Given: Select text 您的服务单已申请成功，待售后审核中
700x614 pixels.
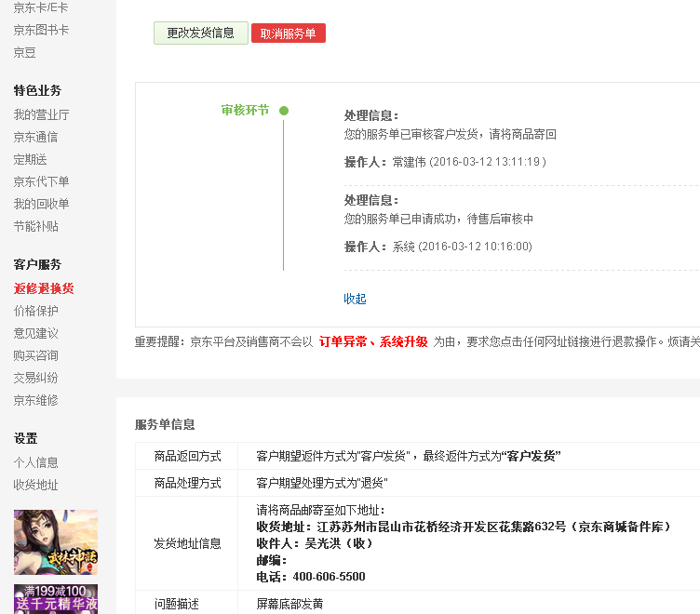Looking at the screenshot, I should [x=438, y=220].
